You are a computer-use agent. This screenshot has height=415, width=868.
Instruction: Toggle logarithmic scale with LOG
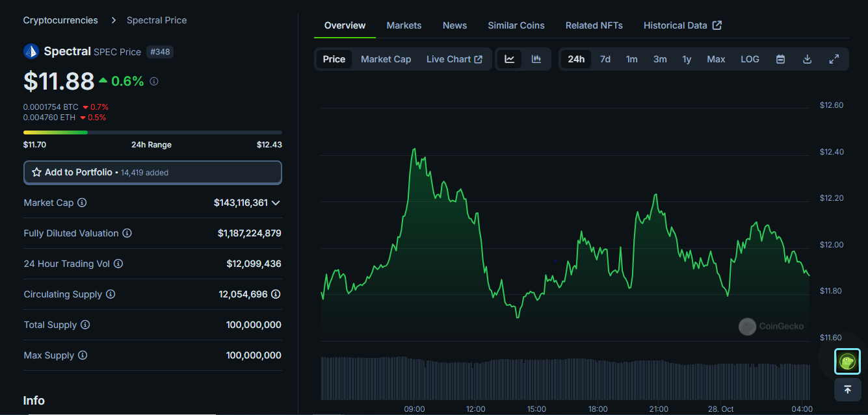tap(749, 58)
